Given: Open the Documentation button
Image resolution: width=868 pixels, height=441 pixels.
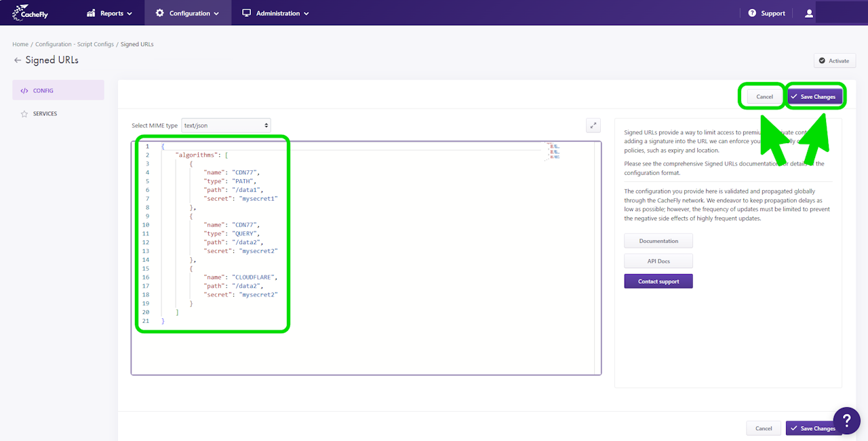Looking at the screenshot, I should point(658,241).
